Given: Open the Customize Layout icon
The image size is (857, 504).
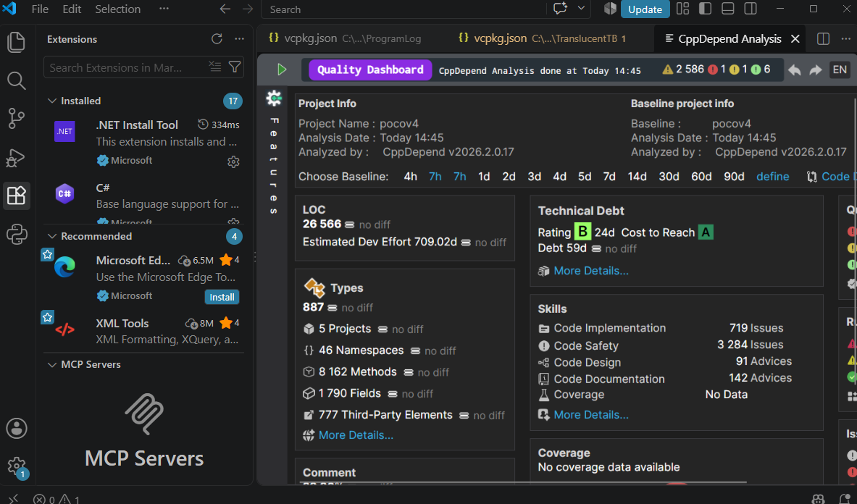Looking at the screenshot, I should click(682, 9).
